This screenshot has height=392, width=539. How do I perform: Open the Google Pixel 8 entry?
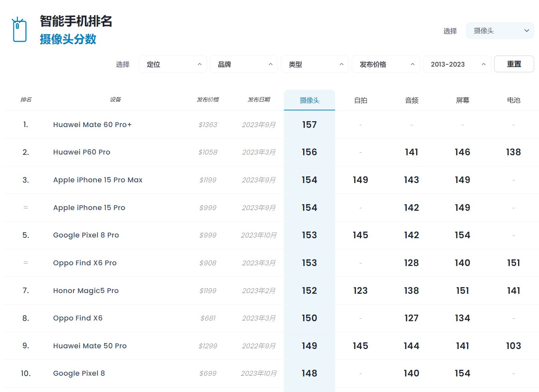tap(79, 373)
